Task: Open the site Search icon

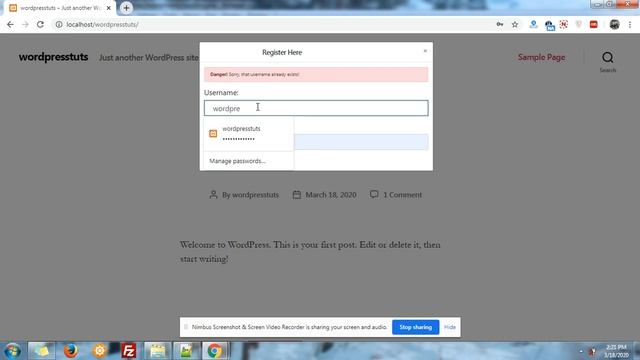Action: tap(608, 61)
